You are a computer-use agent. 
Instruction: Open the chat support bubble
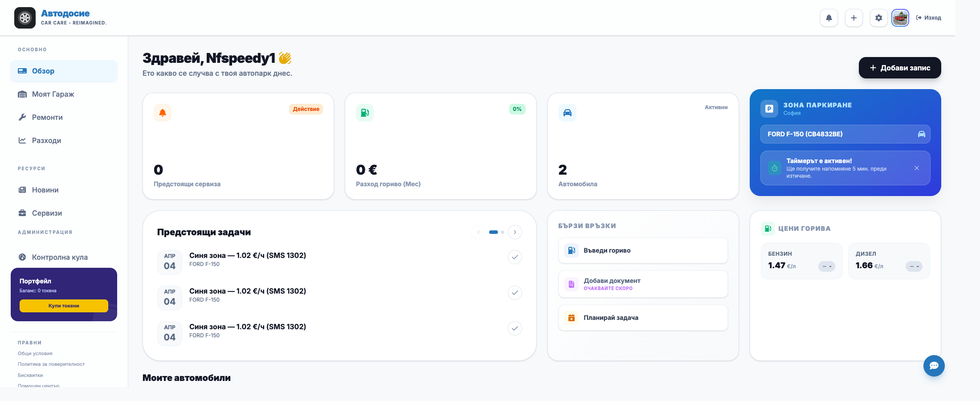pos(934,366)
